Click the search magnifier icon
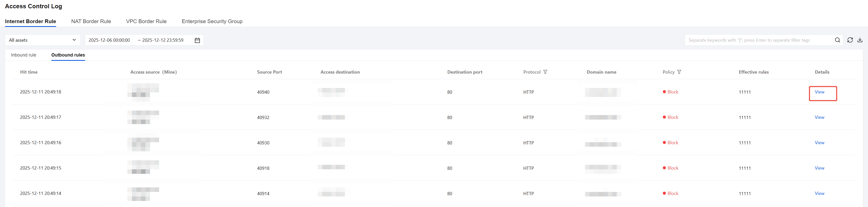Viewport: 868px width, 207px height. pos(837,40)
